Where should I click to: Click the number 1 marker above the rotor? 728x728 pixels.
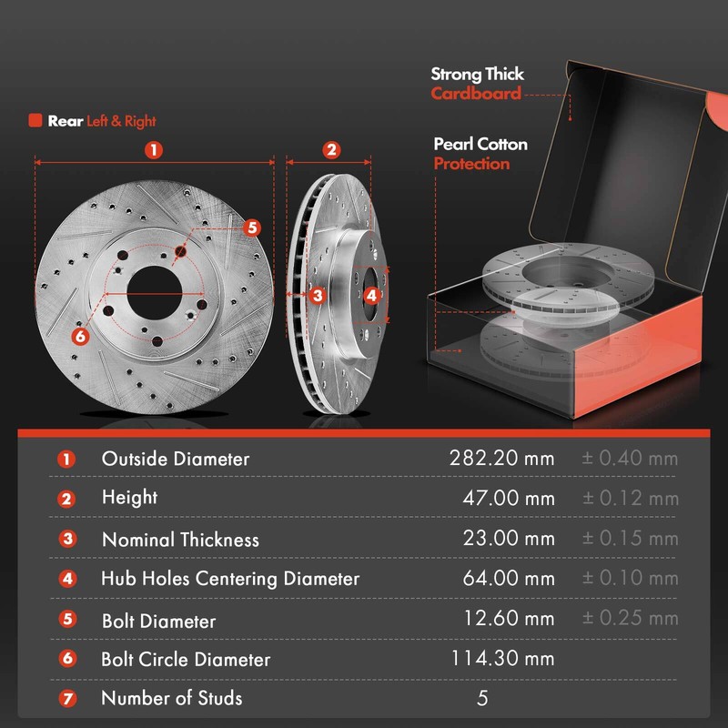point(154,150)
